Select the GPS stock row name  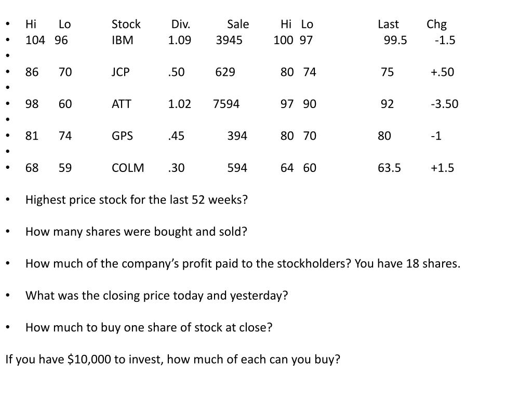[122, 136]
